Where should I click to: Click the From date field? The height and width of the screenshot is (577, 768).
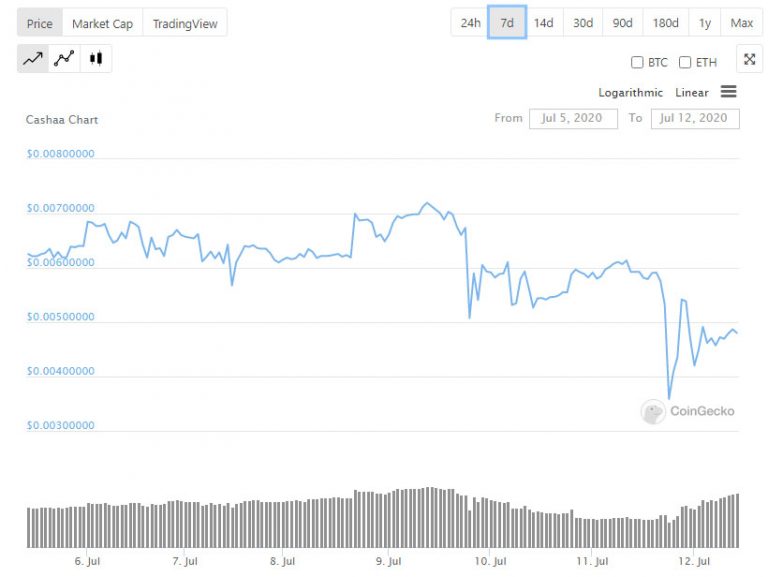tap(572, 118)
